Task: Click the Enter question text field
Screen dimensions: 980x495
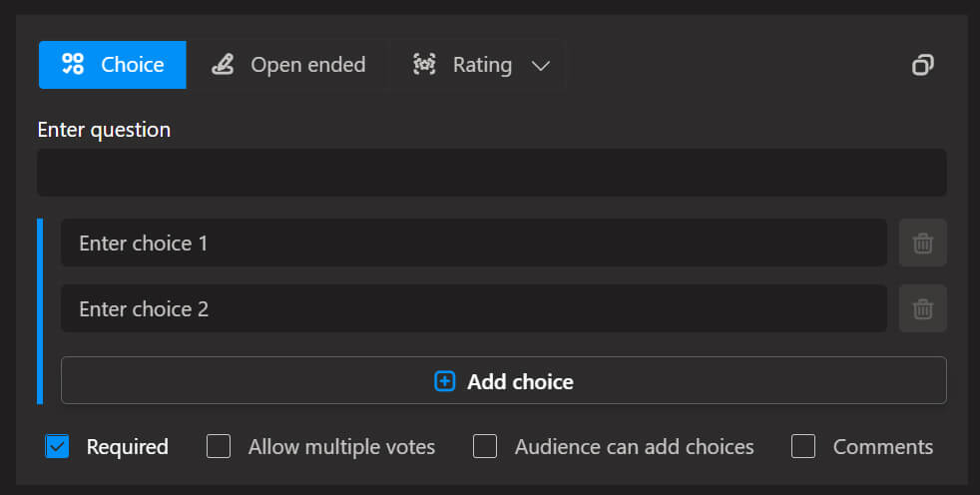Action: pos(491,173)
